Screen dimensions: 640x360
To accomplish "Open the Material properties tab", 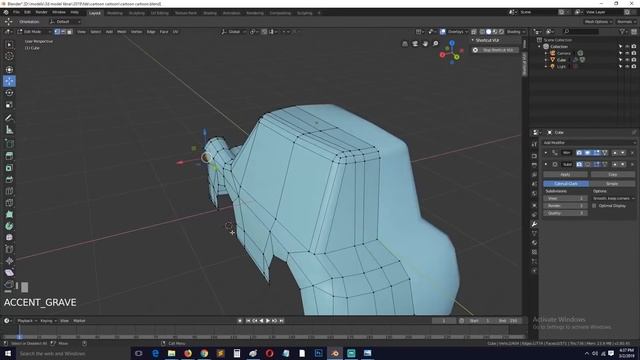I will pyautogui.click(x=534, y=242).
